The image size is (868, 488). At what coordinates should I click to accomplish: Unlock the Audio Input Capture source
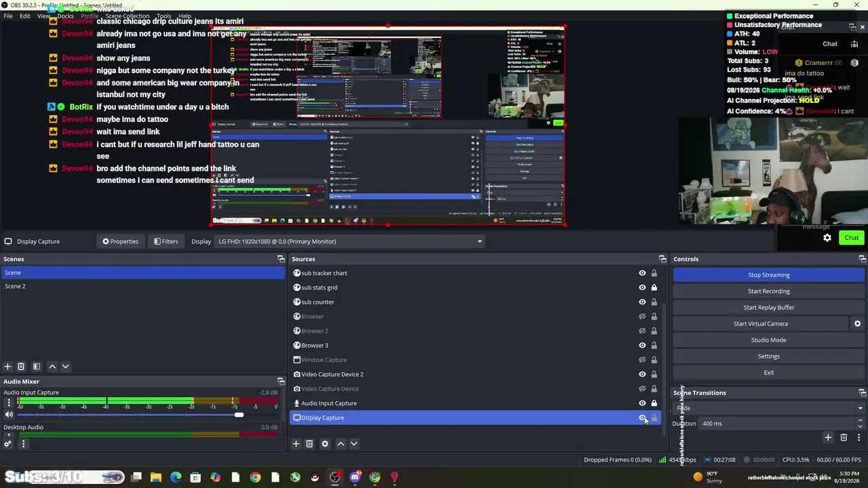click(x=654, y=403)
